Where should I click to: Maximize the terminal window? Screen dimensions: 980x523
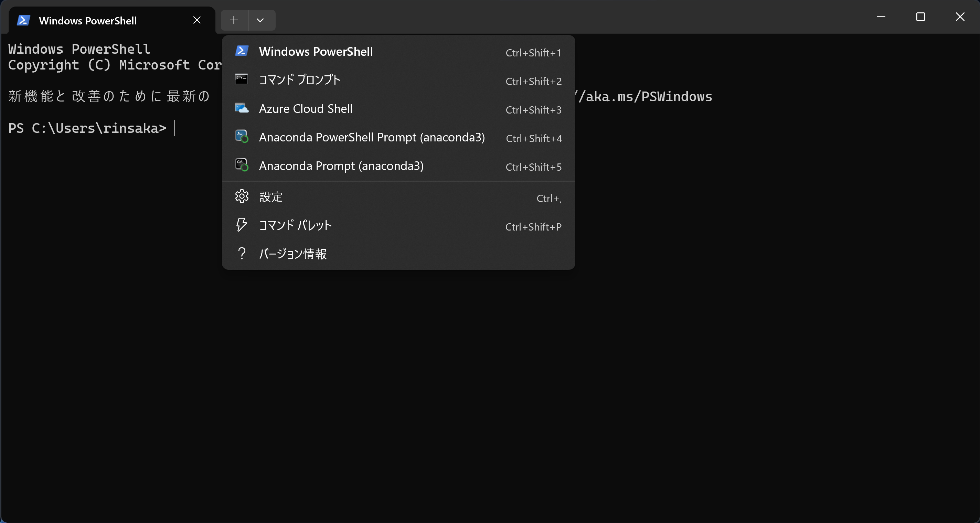point(920,17)
